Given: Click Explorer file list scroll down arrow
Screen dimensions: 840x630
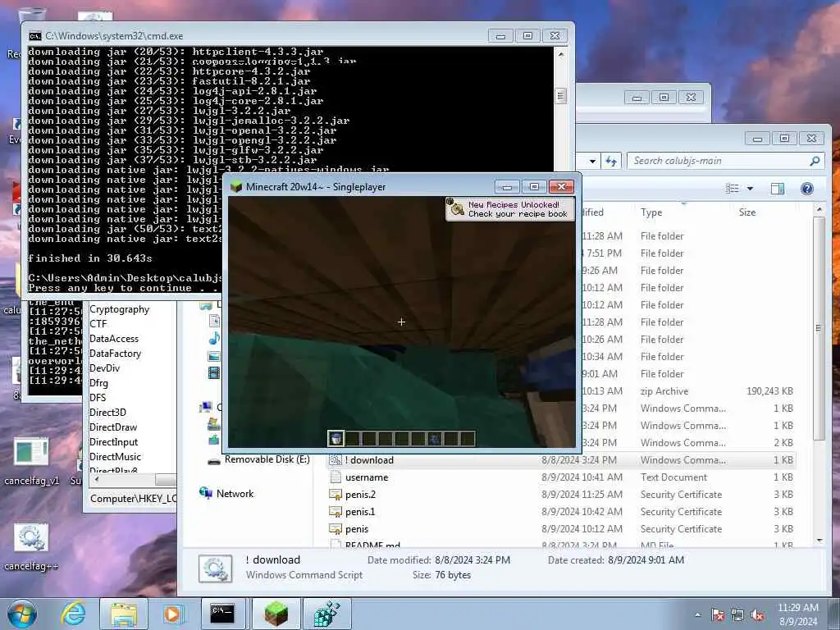Looking at the screenshot, I should tap(819, 541).
